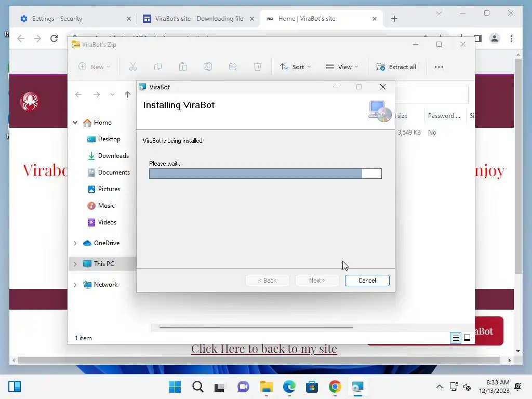Click Rename icon in ViraBot's Zip toolbar

tap(208, 67)
